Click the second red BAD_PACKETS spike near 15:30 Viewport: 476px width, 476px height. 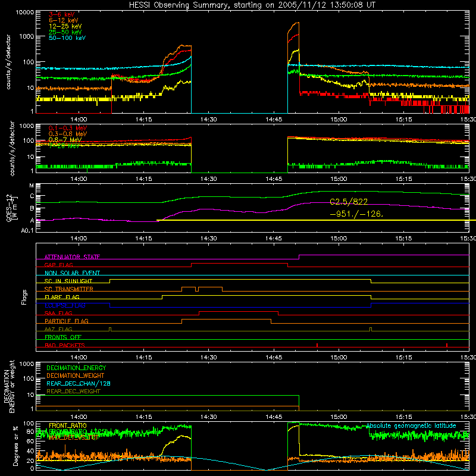coord(447,345)
